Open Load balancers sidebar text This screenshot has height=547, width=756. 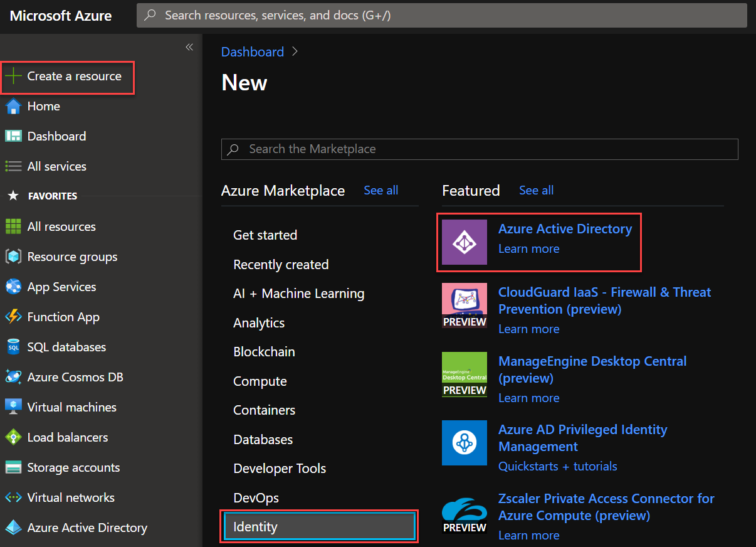[x=68, y=437]
